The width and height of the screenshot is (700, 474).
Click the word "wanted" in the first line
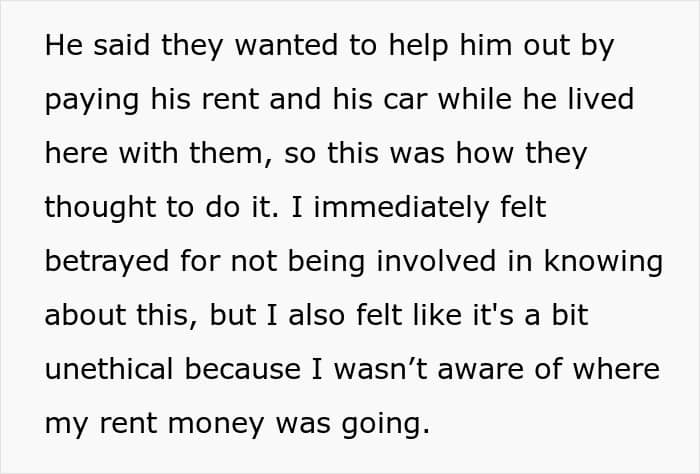coord(286,46)
